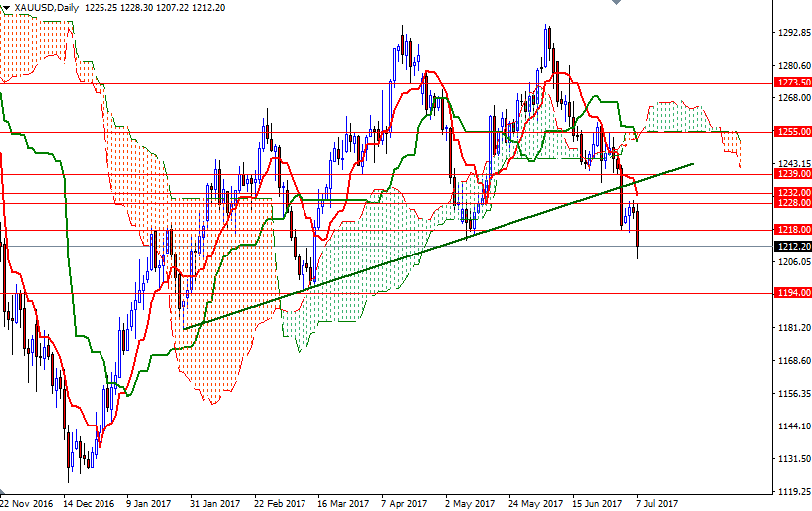Select the red 1194.00 price level label
812x511 pixels.
792,292
